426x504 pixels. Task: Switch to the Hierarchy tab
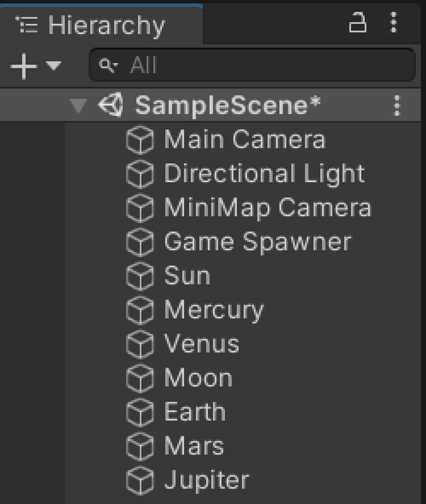tap(106, 25)
